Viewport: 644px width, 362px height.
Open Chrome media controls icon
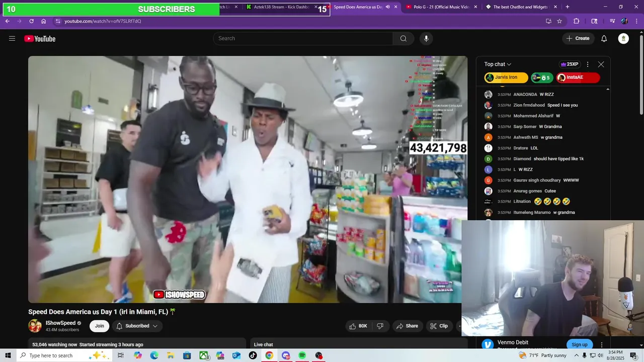click(612, 21)
